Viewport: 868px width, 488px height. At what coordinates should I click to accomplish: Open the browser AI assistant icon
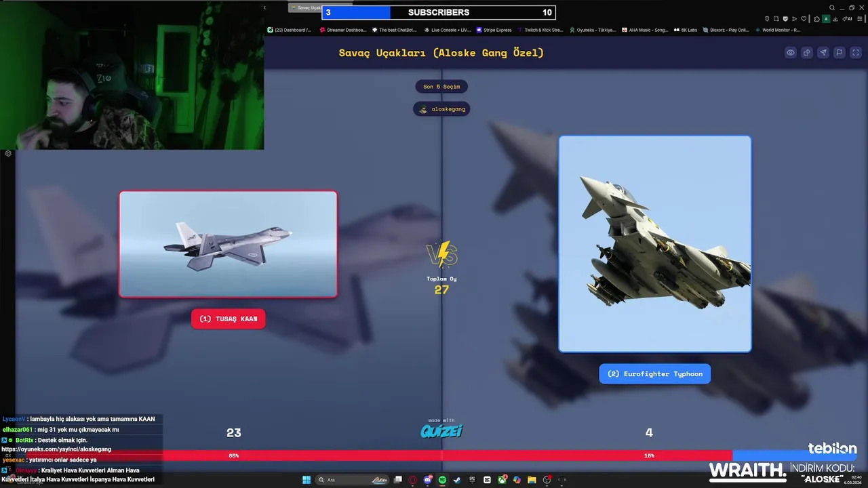coord(848,19)
